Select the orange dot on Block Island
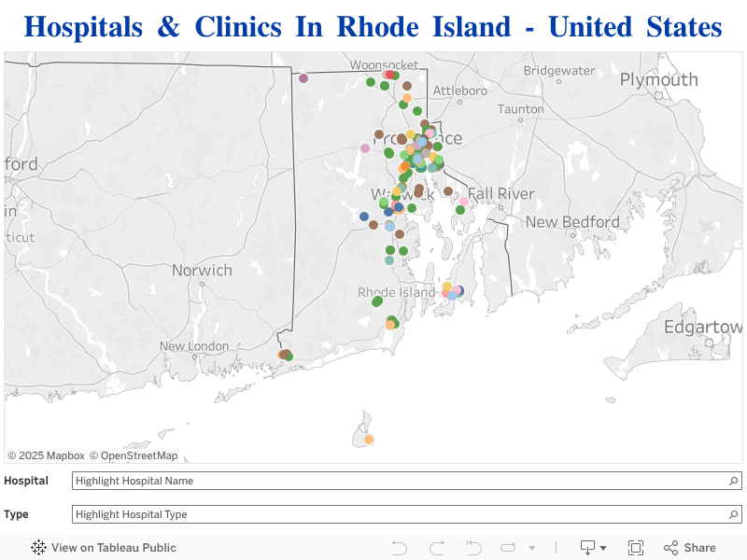 coord(369,440)
